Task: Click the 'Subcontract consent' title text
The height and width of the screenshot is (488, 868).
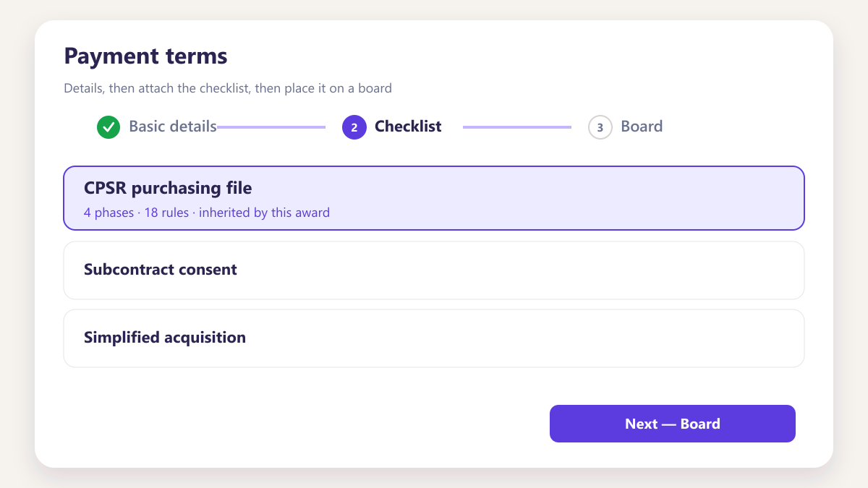Action: click(161, 270)
